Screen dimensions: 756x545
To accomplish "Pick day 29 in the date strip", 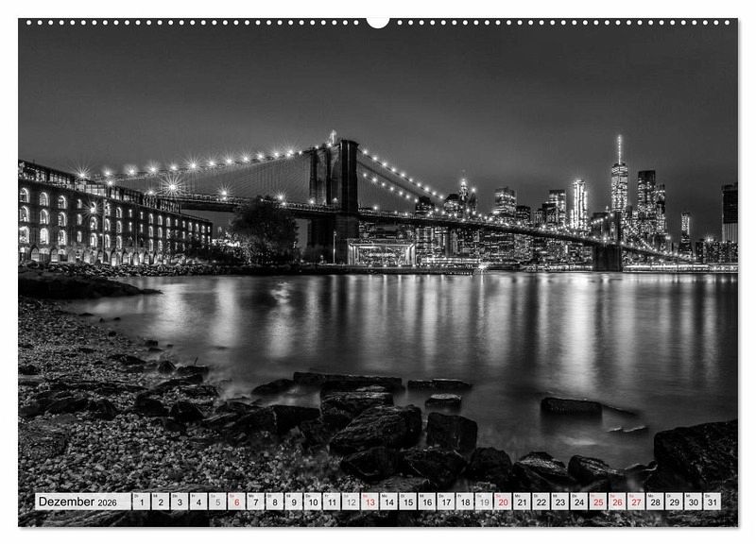I will [675, 502].
